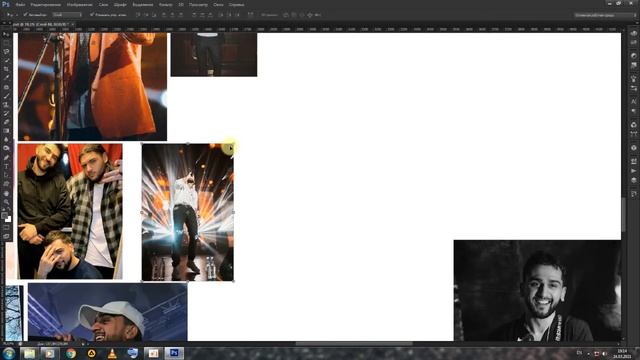Open the Файл menu
Viewport: 640px width, 360px height.
click(x=20, y=4)
